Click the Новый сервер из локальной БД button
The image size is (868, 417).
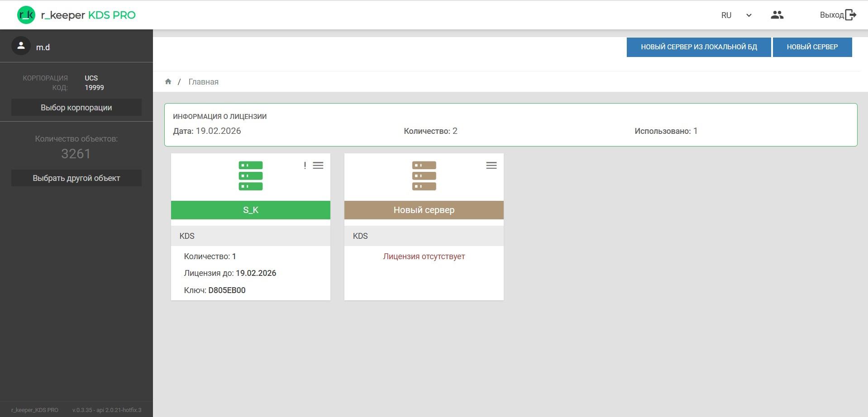pyautogui.click(x=698, y=47)
